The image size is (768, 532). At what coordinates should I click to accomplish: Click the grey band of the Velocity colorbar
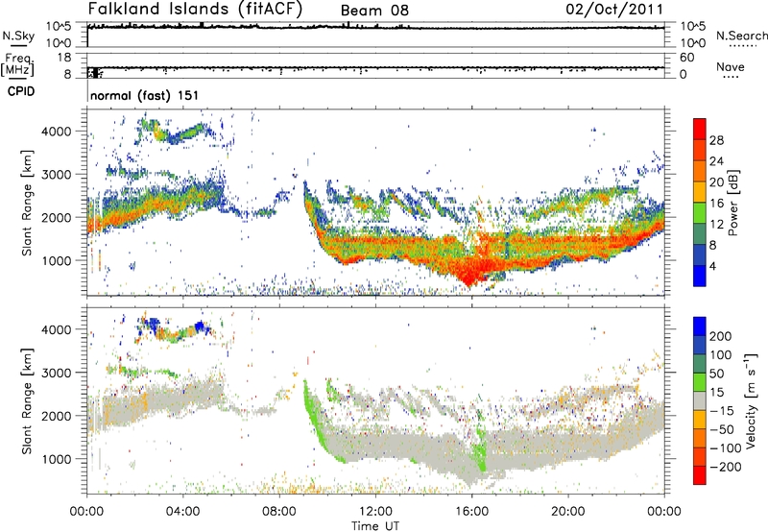700,401
